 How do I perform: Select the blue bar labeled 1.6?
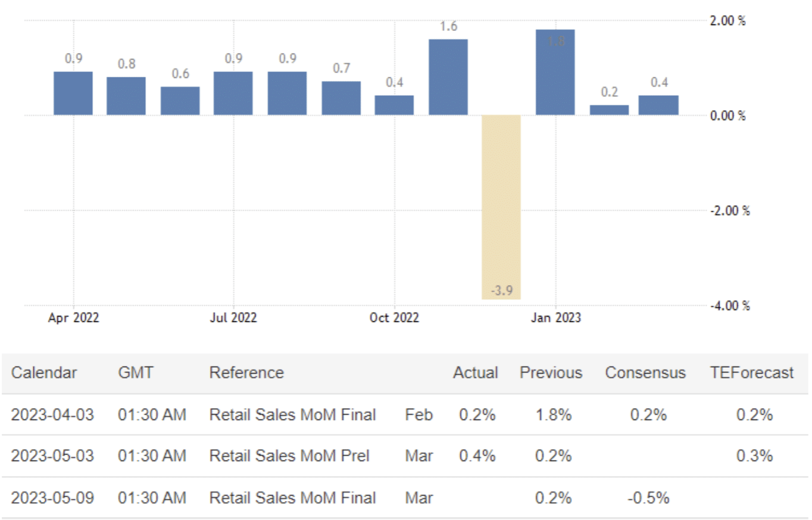tap(448, 77)
